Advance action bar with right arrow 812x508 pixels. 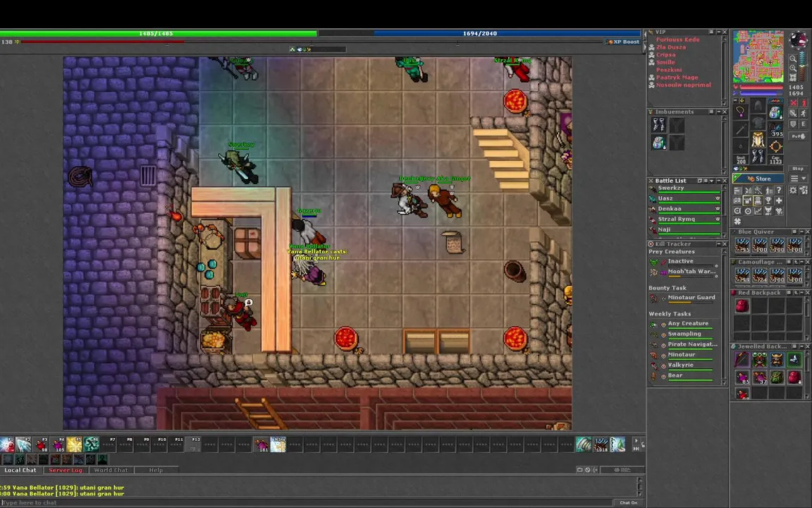pos(636,441)
